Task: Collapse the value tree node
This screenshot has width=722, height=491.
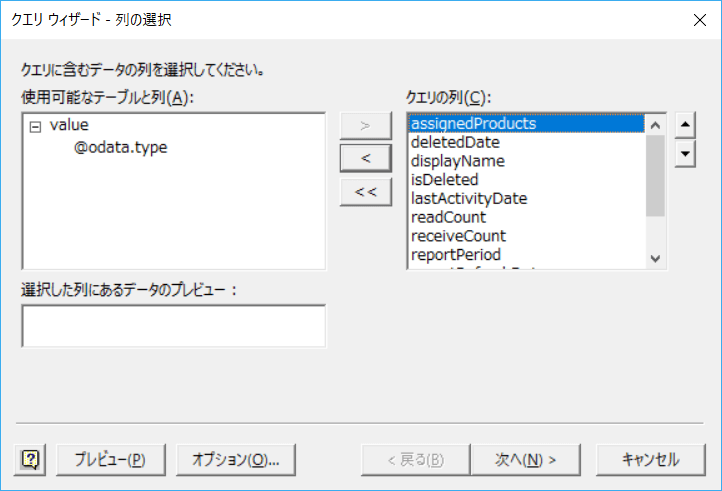Action: pyautogui.click(x=36, y=127)
